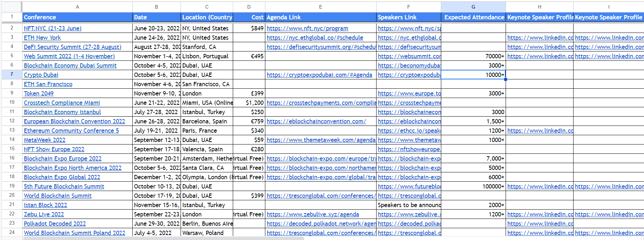This screenshot has width=644, height=240.
Task: Open the Blockchain Economy Istanbul link
Action: point(62,112)
